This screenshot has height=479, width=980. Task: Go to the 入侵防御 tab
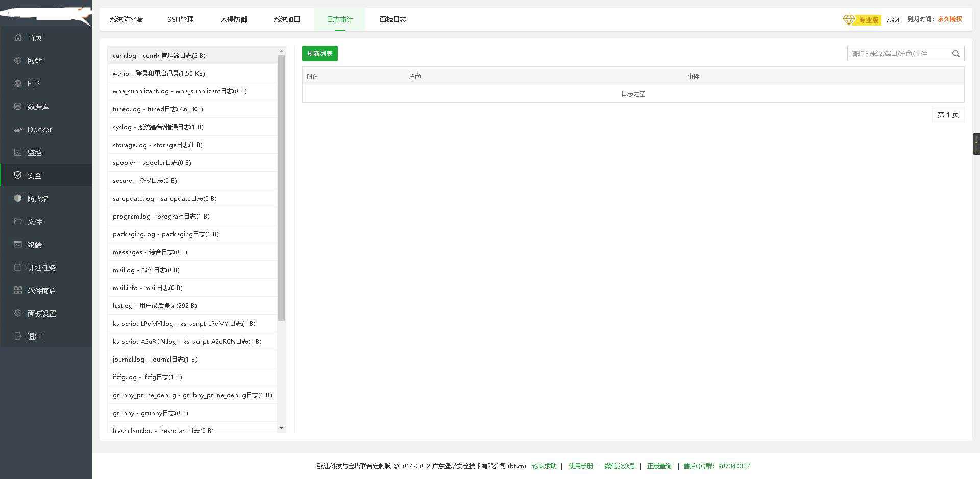[x=234, y=19]
